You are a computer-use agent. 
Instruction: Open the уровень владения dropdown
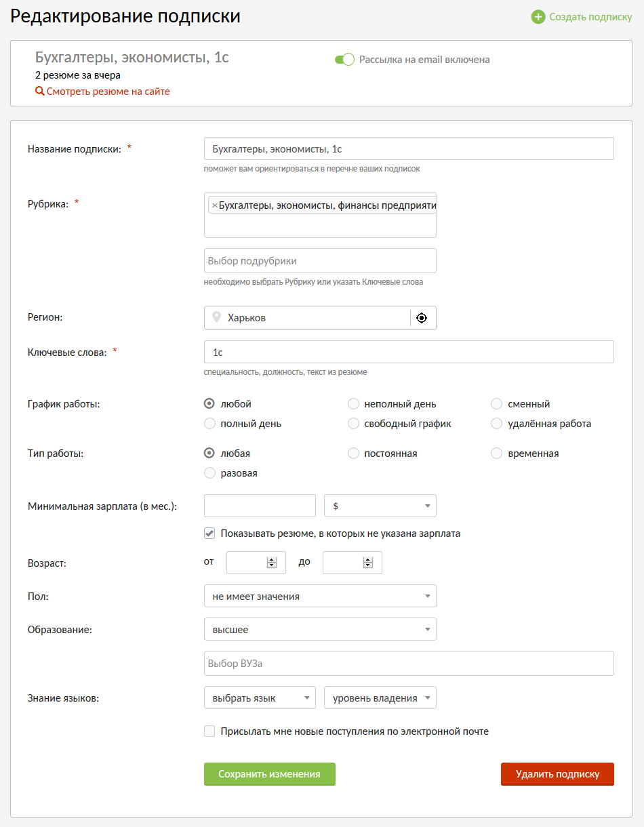[x=380, y=698]
